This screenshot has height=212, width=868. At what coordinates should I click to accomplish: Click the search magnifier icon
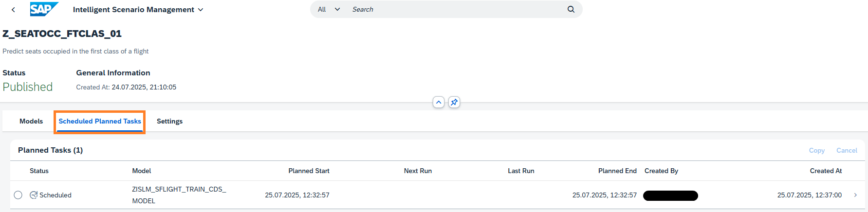pyautogui.click(x=571, y=9)
